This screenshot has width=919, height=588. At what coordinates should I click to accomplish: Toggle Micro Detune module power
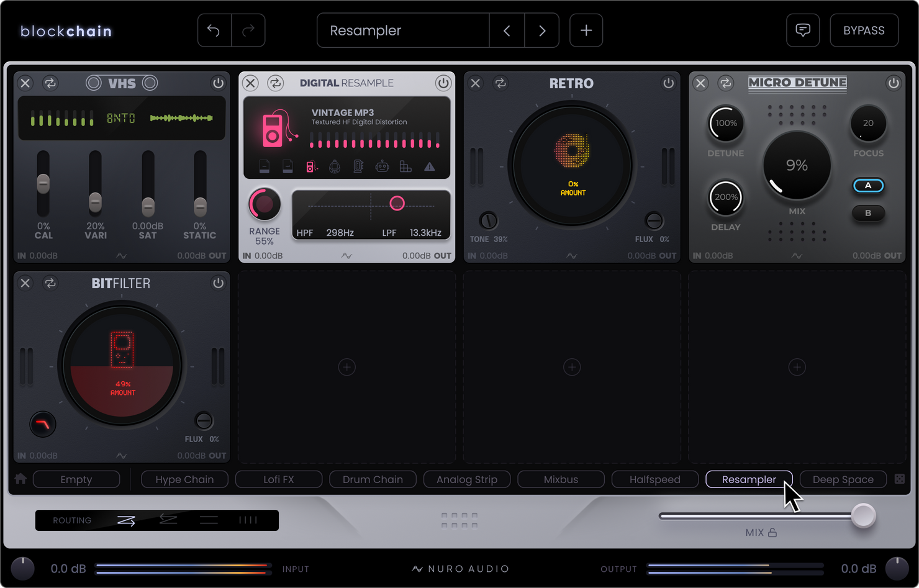pyautogui.click(x=893, y=83)
